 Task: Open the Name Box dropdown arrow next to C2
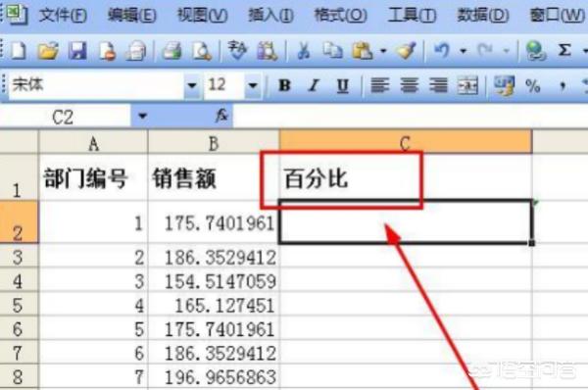142,117
